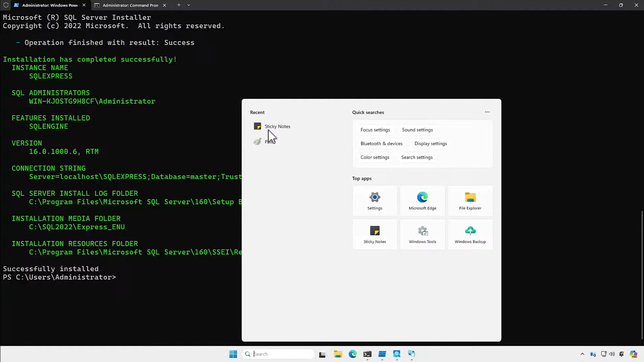Launch Terminal from the taskbar
The image size is (644, 362).
(367, 354)
